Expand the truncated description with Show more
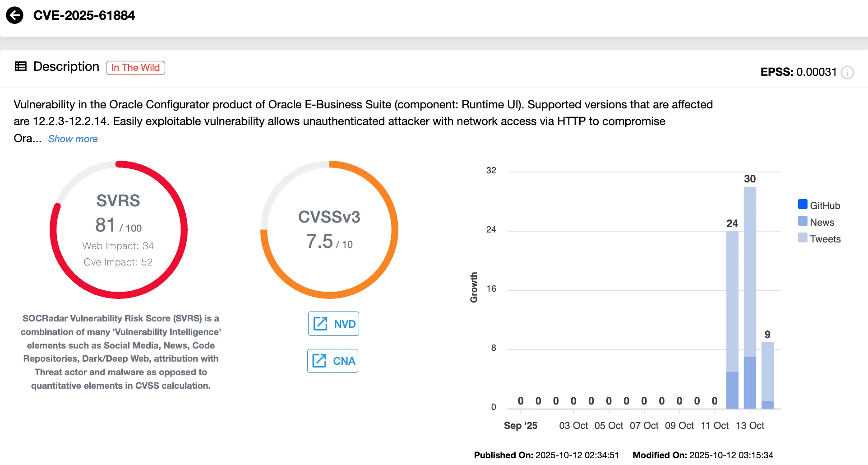Image resolution: width=868 pixels, height=465 pixels. [x=73, y=139]
